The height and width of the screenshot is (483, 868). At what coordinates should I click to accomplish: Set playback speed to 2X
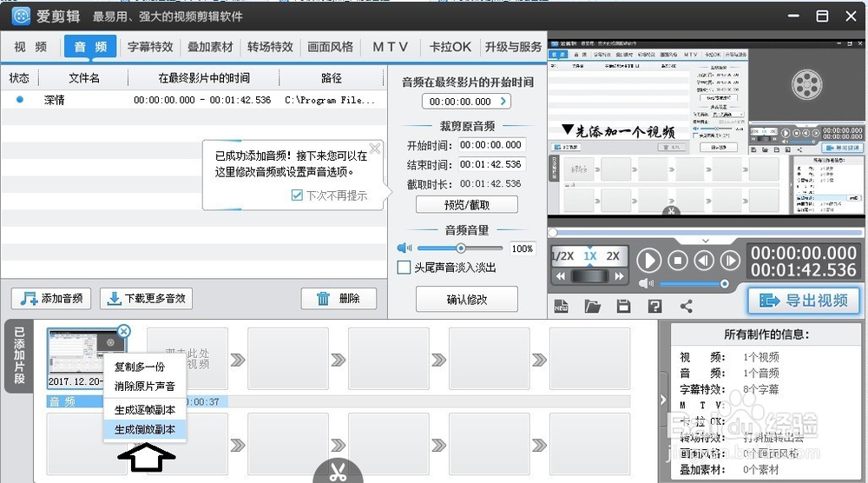(613, 256)
